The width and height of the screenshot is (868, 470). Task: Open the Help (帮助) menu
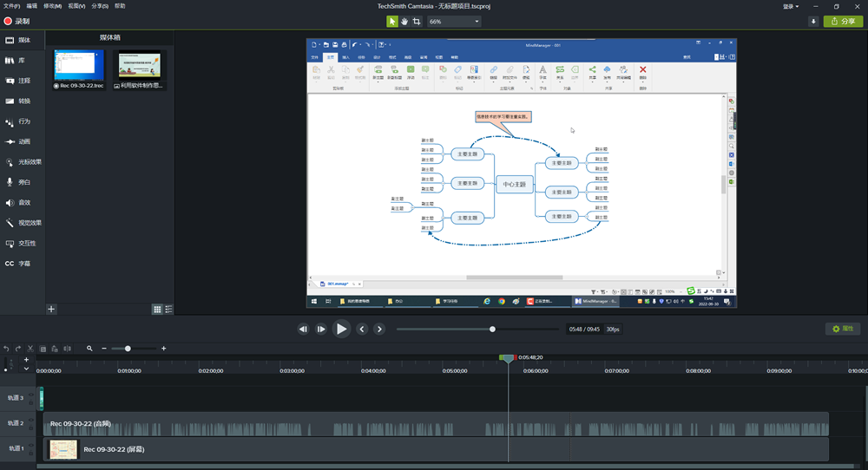pyautogui.click(x=120, y=6)
